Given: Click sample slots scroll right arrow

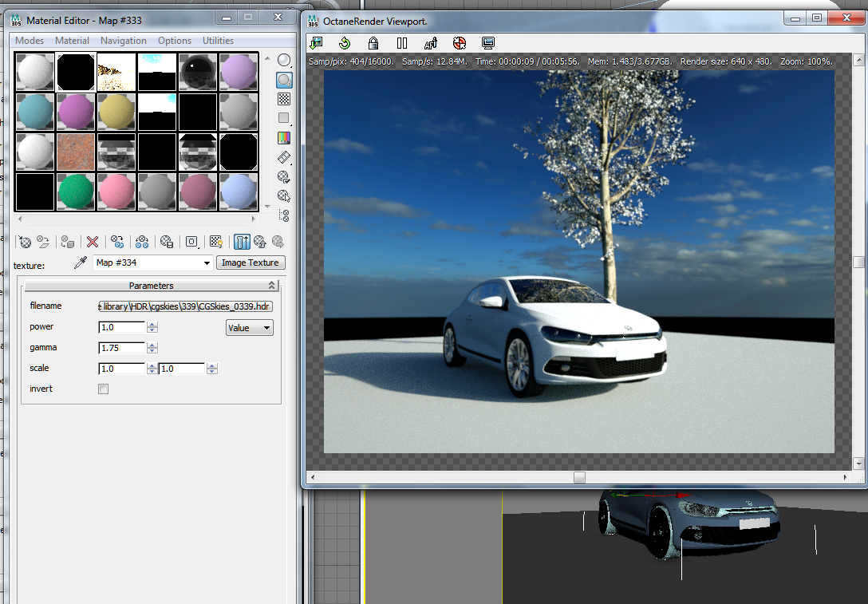Looking at the screenshot, I should (254, 219).
